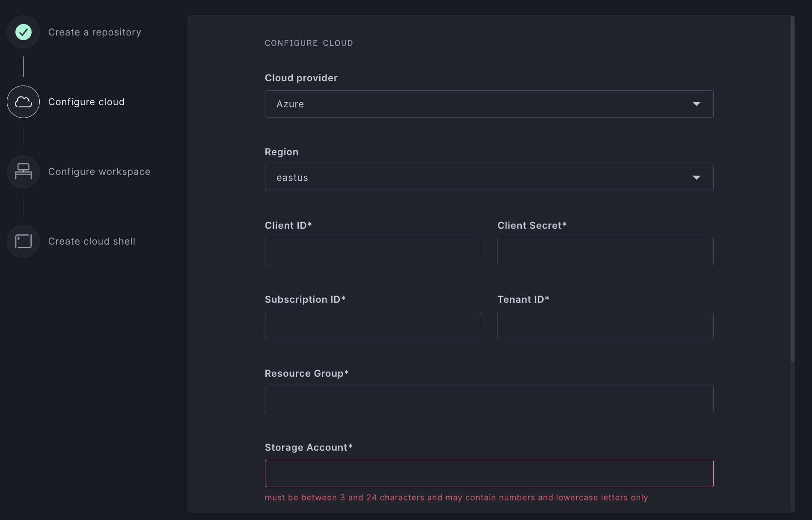The height and width of the screenshot is (520, 812).
Task: Click the Tenant ID input field
Action: pos(605,325)
